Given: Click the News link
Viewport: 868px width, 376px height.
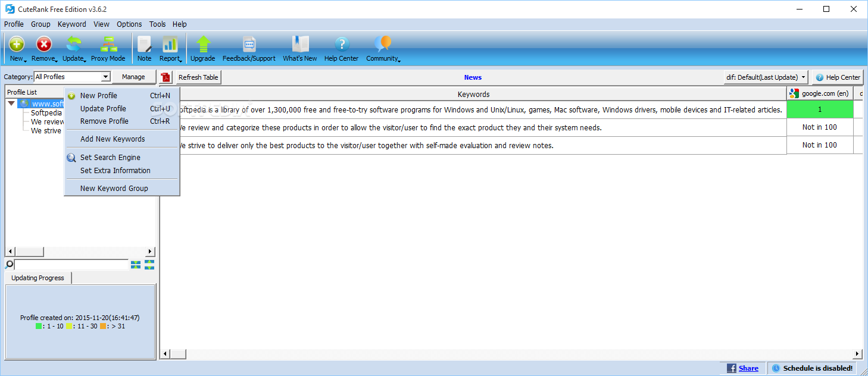Looking at the screenshot, I should coord(473,77).
